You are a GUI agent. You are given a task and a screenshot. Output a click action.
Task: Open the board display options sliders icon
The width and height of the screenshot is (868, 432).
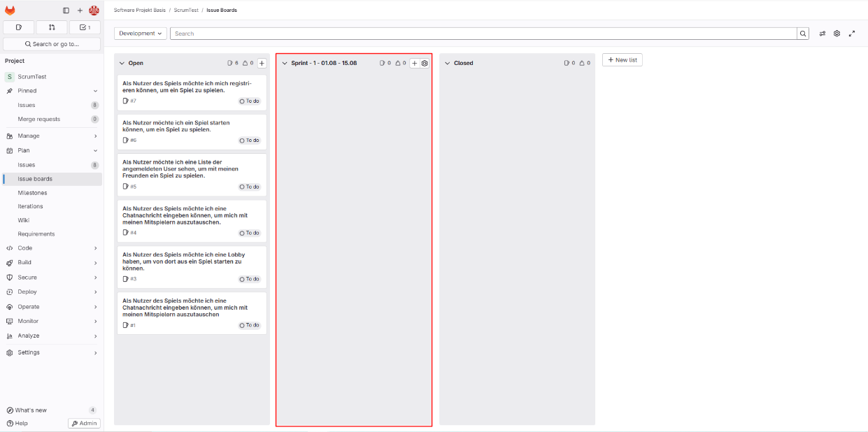(x=823, y=34)
